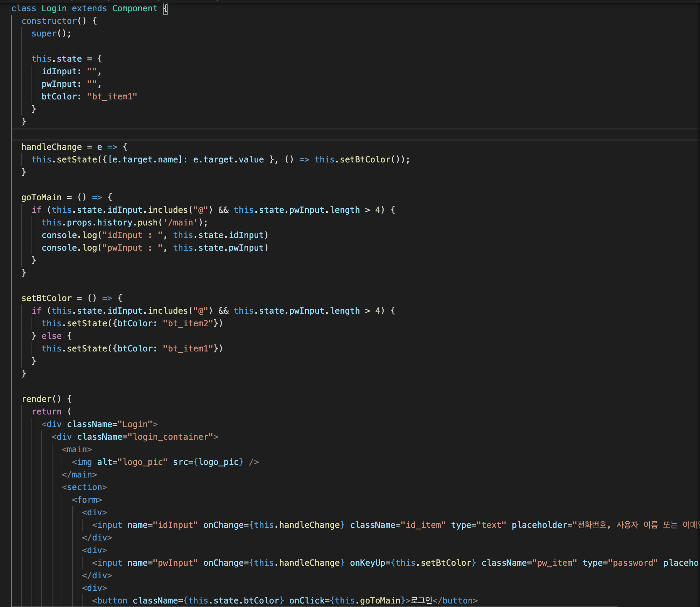Click the '로그인' button label text
This screenshot has width=700, height=607.
[421, 601]
